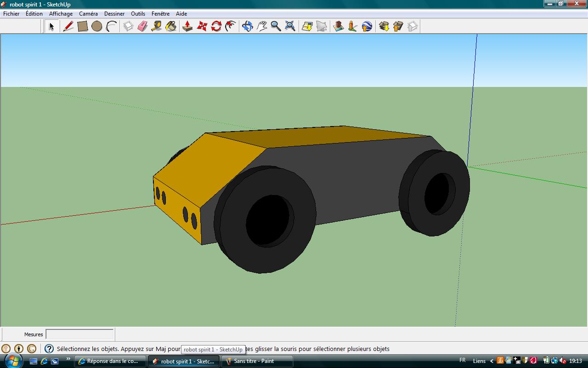The width and height of the screenshot is (588, 368).
Task: Click the Make Component icon
Action: [x=128, y=26]
